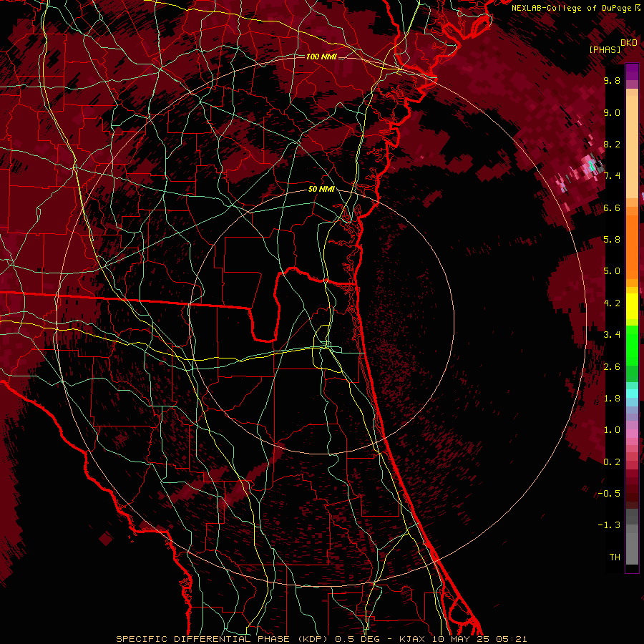Click the 9.8 value on the color scale
Image resolution: width=644 pixels, height=644 pixels.
click(x=612, y=80)
